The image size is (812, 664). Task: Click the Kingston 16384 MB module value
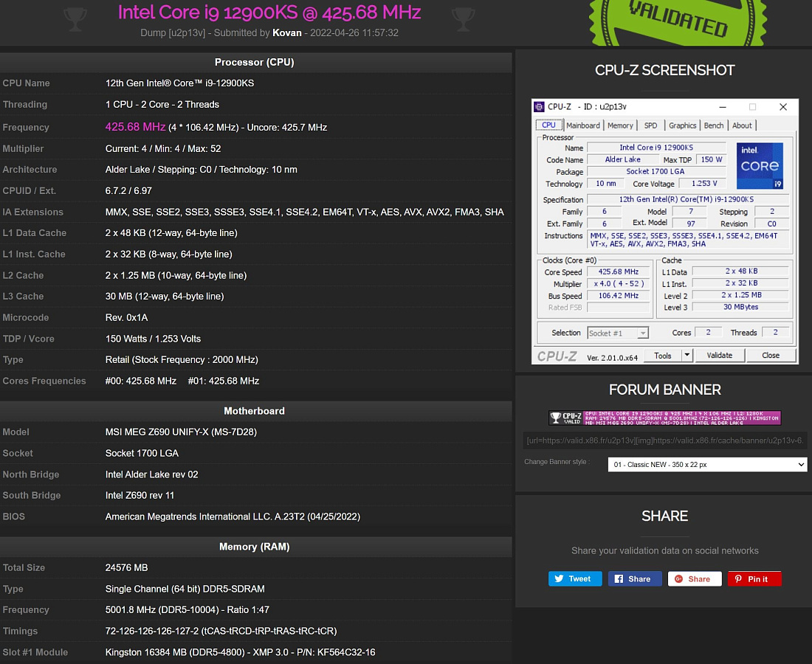[241, 652]
